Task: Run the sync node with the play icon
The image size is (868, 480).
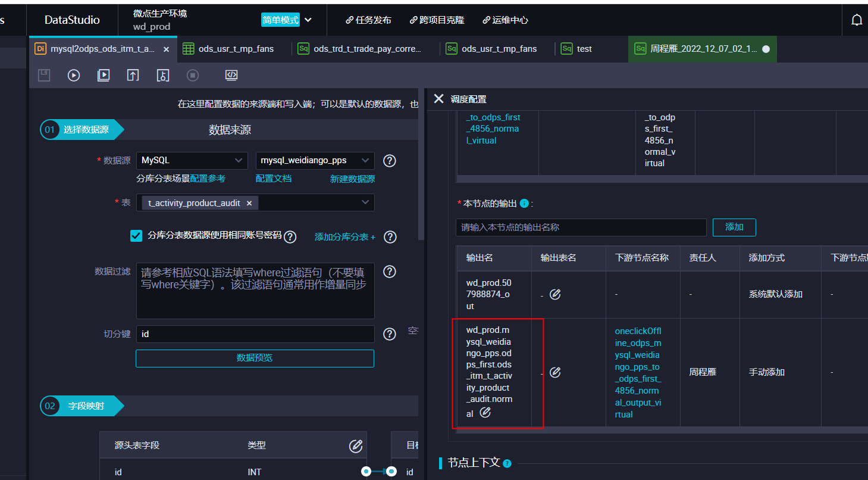Action: (74, 75)
